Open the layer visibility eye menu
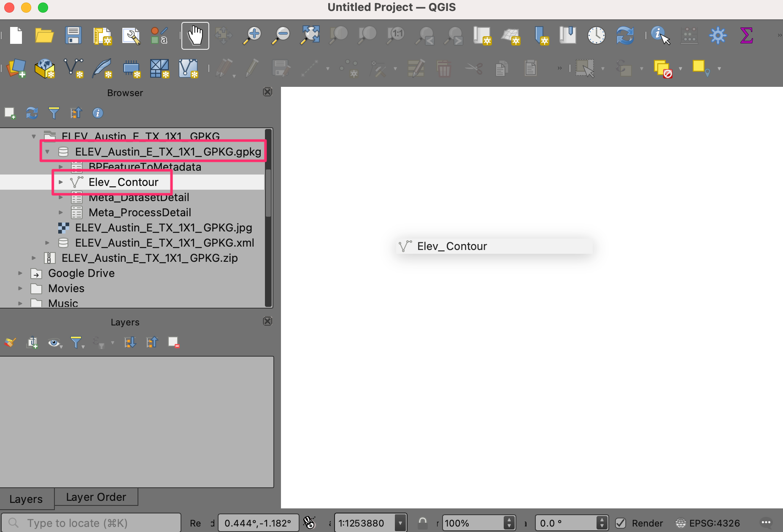Screen dimensions: 783x532 click(54, 343)
